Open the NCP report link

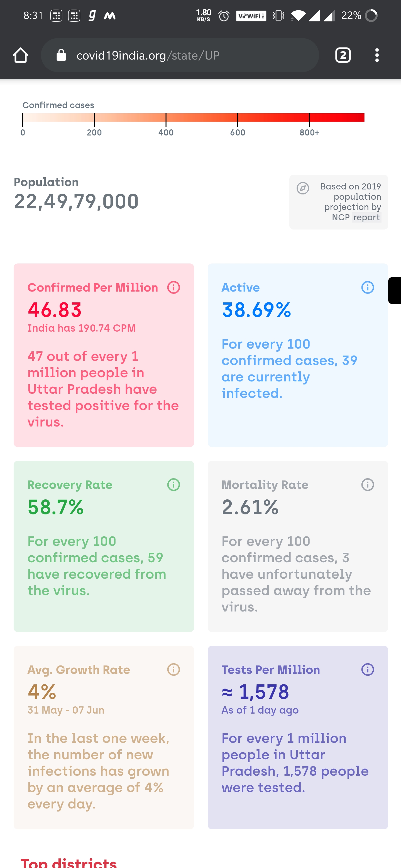coord(366,217)
